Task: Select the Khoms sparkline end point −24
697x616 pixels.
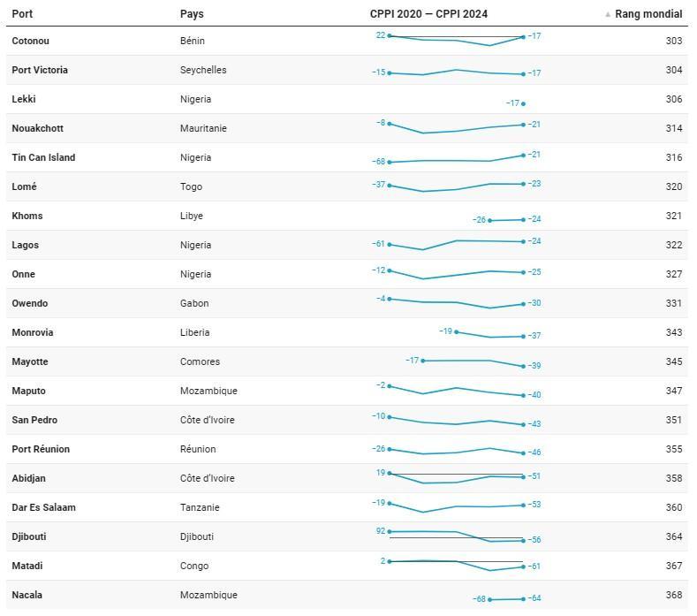Action: (x=524, y=220)
